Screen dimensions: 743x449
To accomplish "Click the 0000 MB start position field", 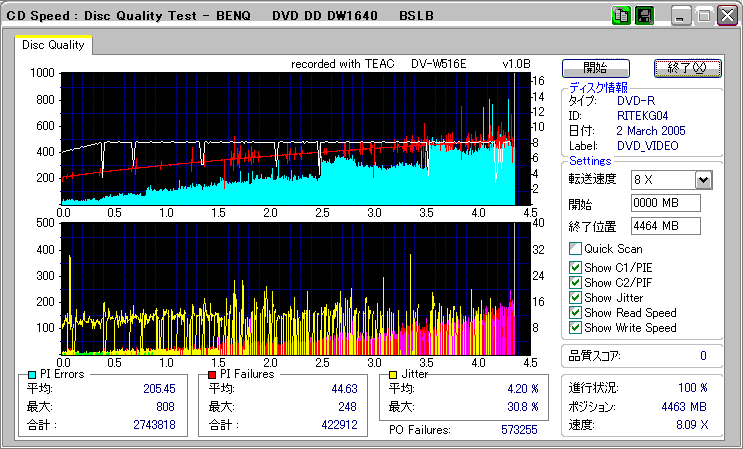I will (666, 203).
